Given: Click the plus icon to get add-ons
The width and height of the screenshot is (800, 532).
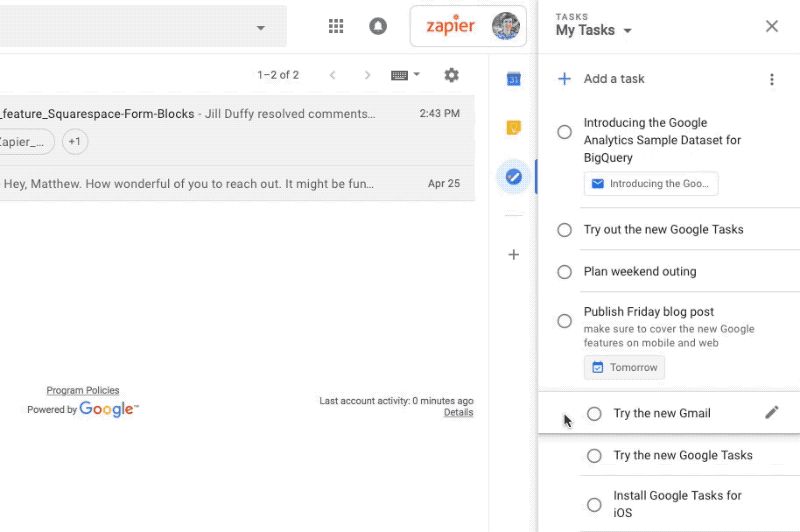Looking at the screenshot, I should (514, 255).
